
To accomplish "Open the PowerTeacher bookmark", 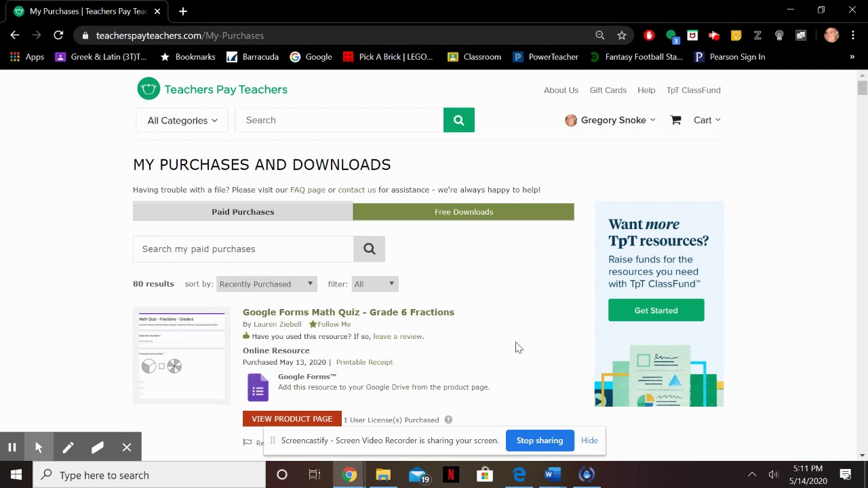I will pyautogui.click(x=546, y=57).
